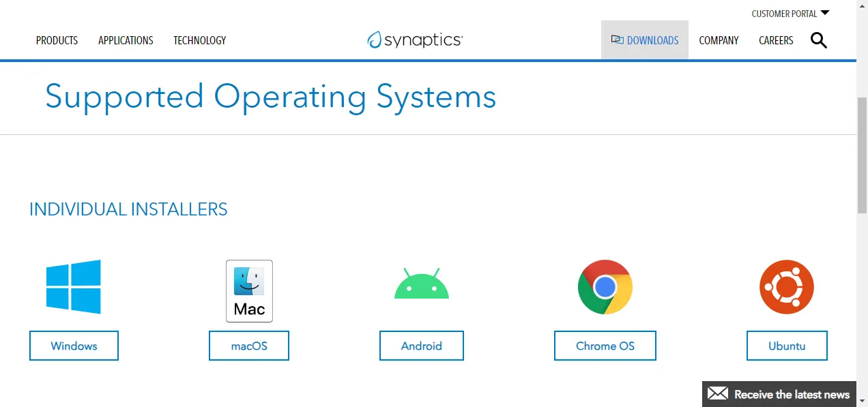Click the Windows logo icon

click(74, 287)
